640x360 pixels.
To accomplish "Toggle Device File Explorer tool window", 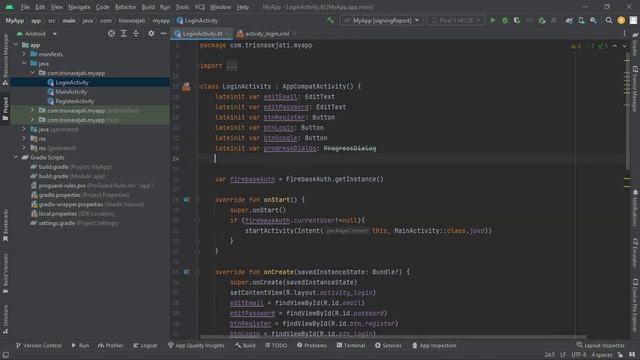I will [x=635, y=304].
